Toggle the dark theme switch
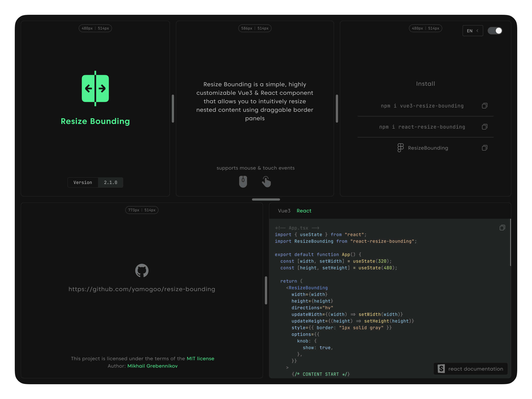Viewport: 532px width, 399px height. [495, 31]
